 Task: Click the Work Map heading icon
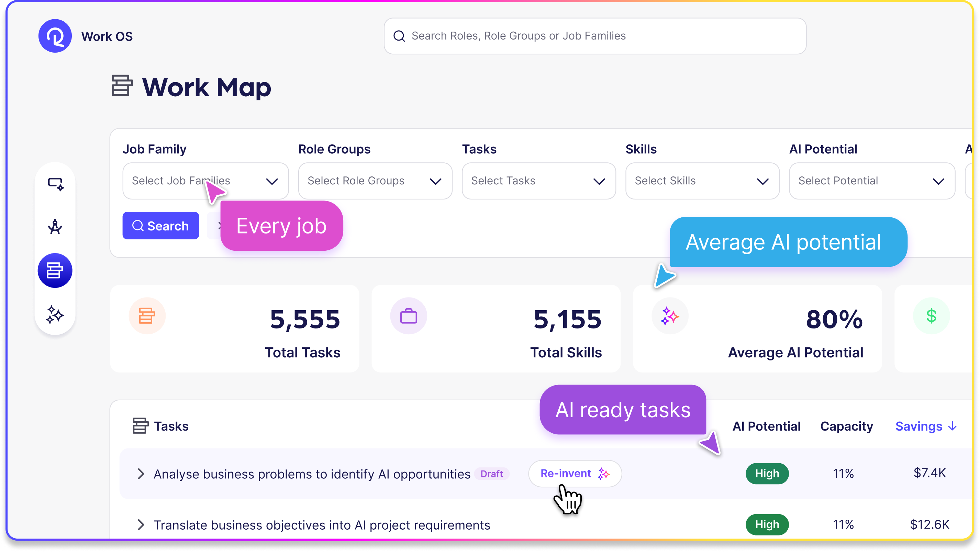122,86
